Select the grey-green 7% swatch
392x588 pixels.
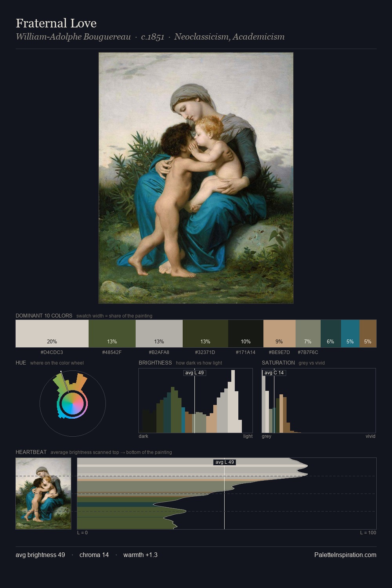point(308,334)
